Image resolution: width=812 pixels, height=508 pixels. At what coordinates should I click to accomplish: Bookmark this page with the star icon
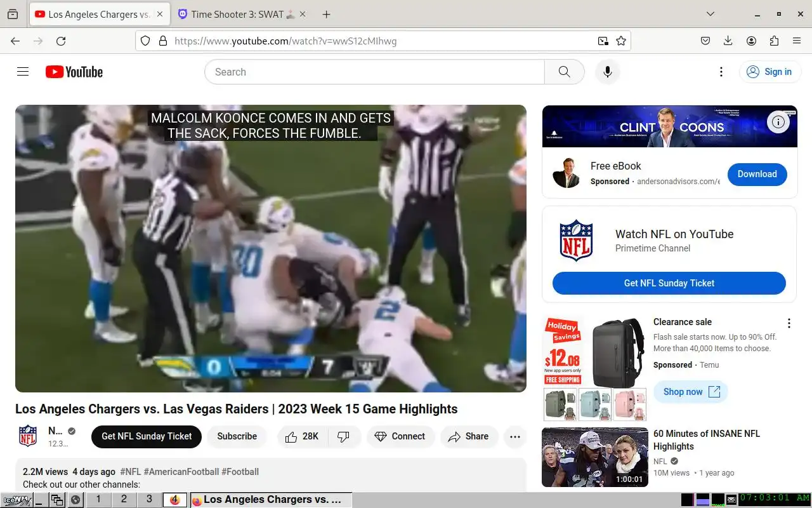coord(621,41)
